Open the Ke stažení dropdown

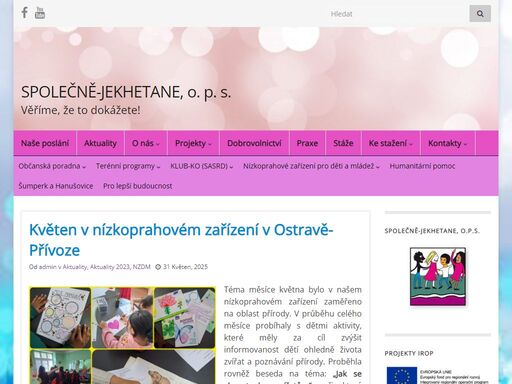[391, 143]
